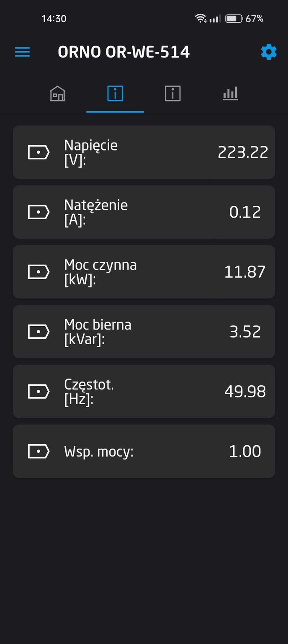Switch to the highlighted info tab
This screenshot has width=288, height=644.
click(x=115, y=94)
